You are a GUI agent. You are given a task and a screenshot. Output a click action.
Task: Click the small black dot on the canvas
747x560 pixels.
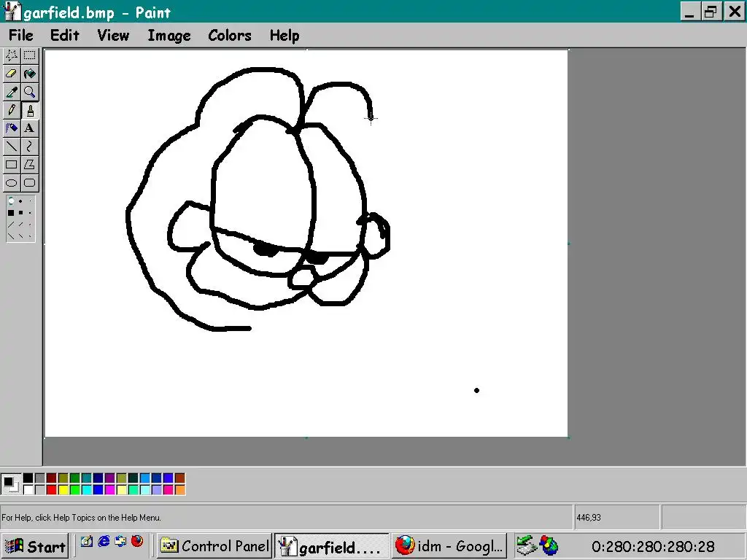pos(476,391)
